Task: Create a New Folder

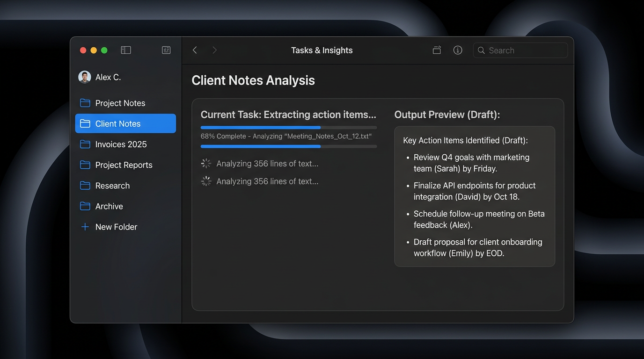Action: tap(117, 227)
